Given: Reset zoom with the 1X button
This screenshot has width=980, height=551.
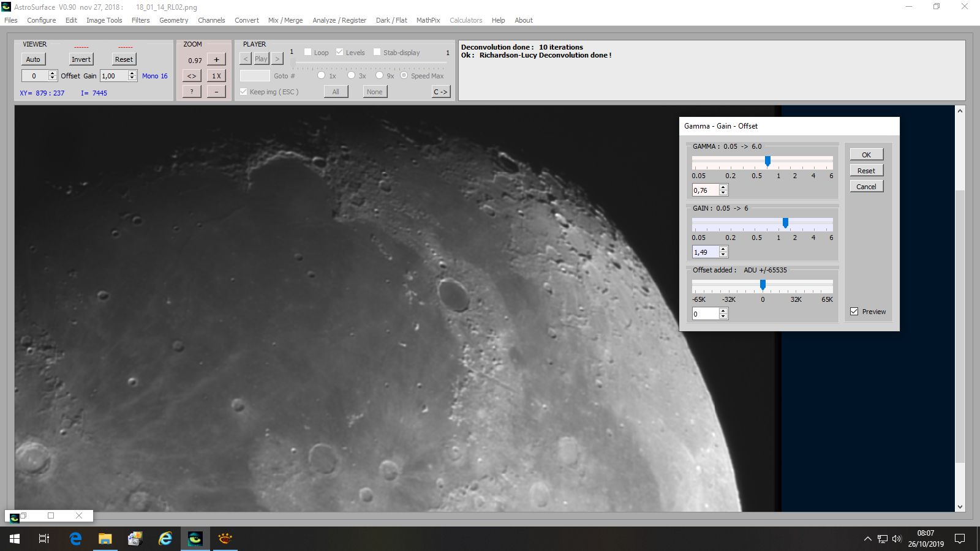Looking at the screenshot, I should (216, 76).
